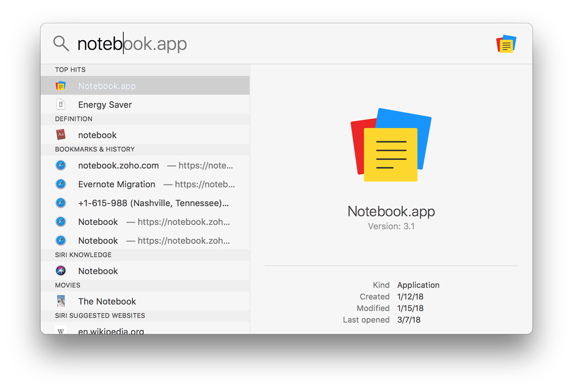Open the +1-615-988 (Nashville, Tennessee) history item
Viewport: 573px width, 392px height.
[145, 203]
